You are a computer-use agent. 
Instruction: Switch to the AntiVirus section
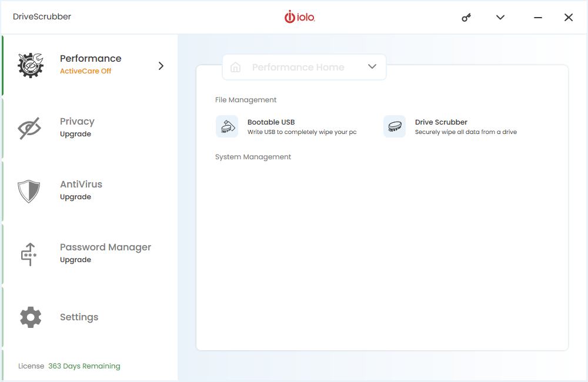pos(81,185)
